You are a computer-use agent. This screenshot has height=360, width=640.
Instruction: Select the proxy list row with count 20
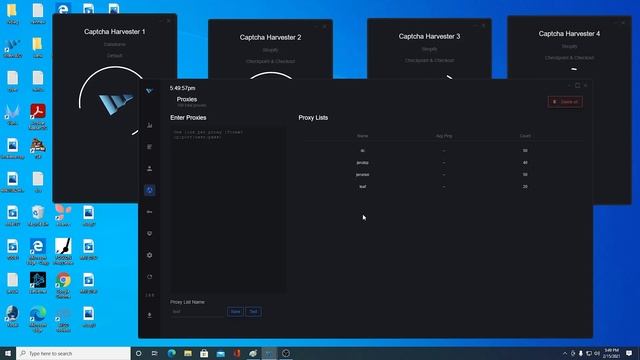pos(444,187)
